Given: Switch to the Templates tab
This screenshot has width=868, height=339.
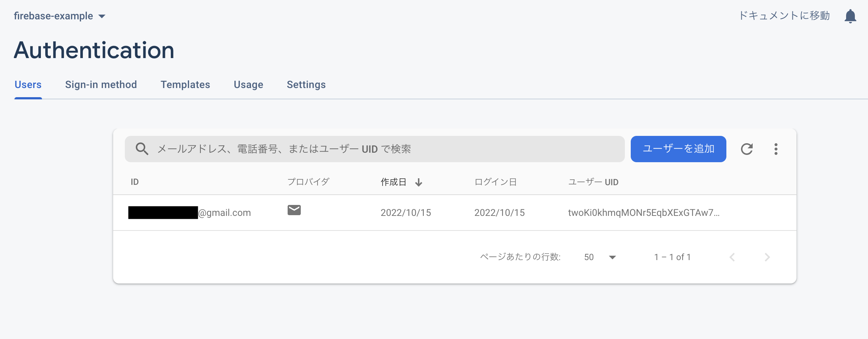Looking at the screenshot, I should 185,84.
